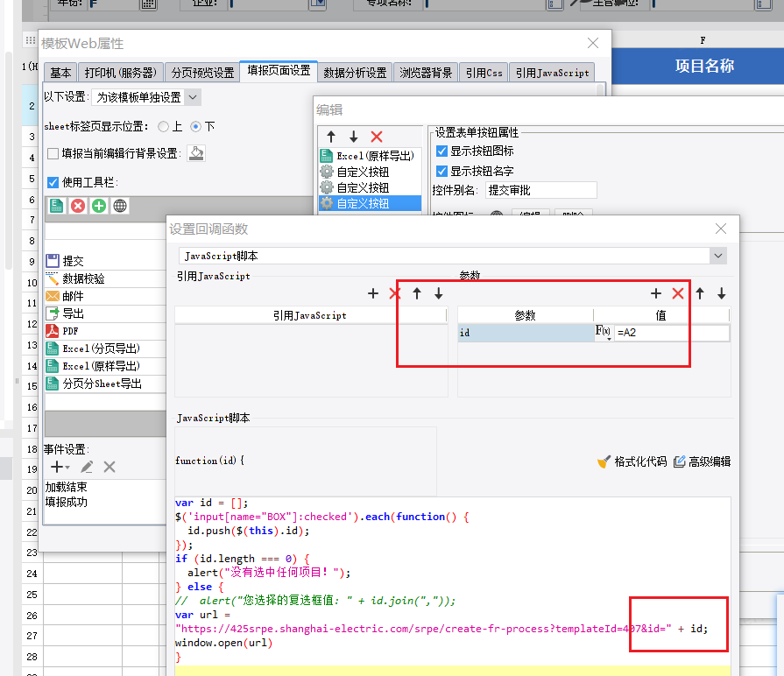
Task: Open 高级编辑 for the script
Action: (702, 461)
